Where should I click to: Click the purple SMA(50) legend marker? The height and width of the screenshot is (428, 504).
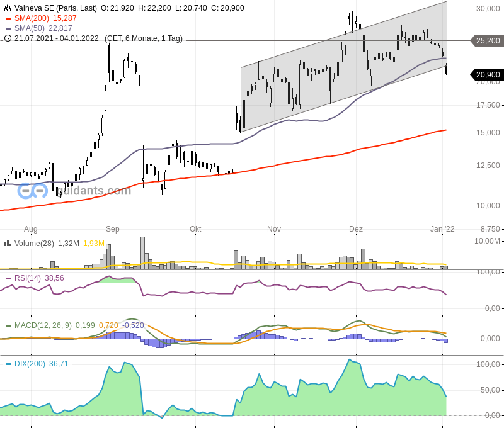tap(8, 28)
